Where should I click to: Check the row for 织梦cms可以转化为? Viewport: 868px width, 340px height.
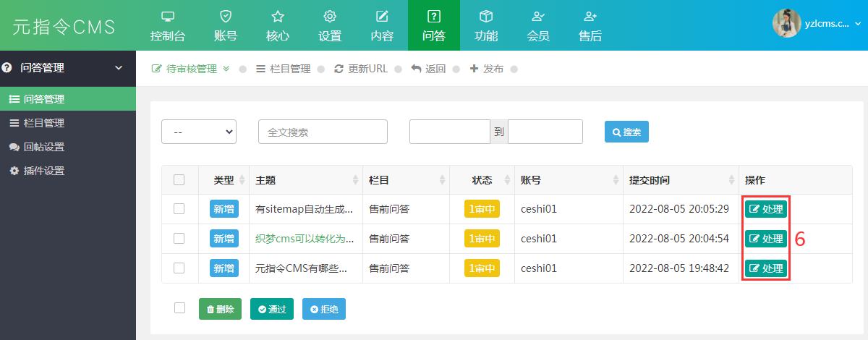click(x=179, y=238)
